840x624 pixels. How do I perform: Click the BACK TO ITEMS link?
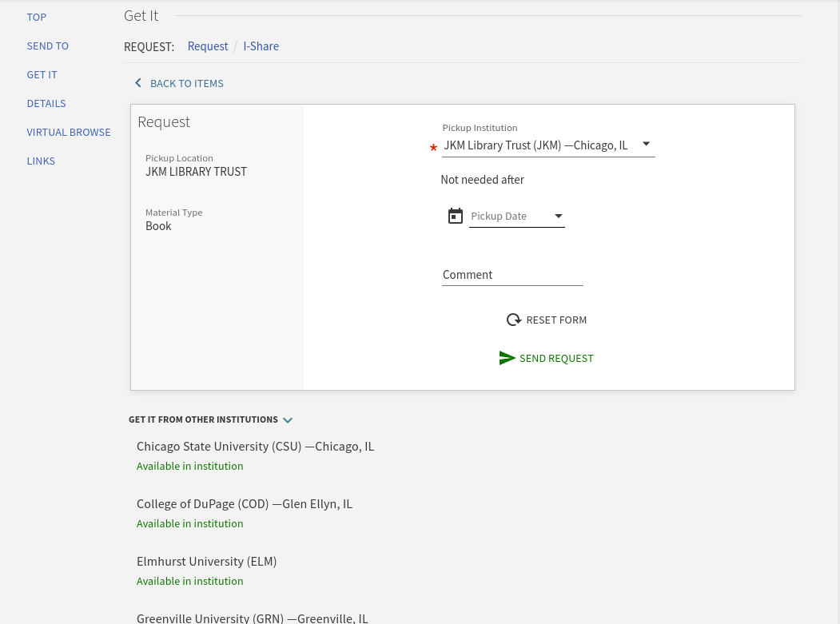(x=186, y=83)
